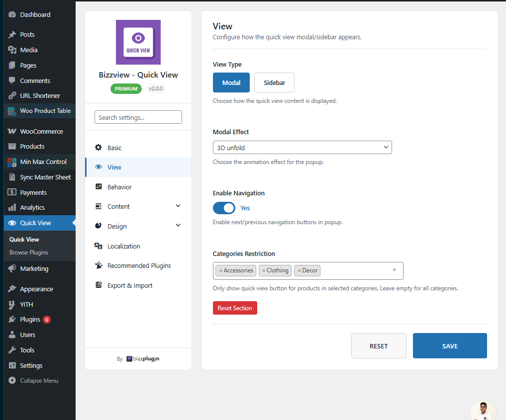Image resolution: width=506 pixels, height=420 pixels.
Task: Select Sidebar view type
Action: (274, 83)
